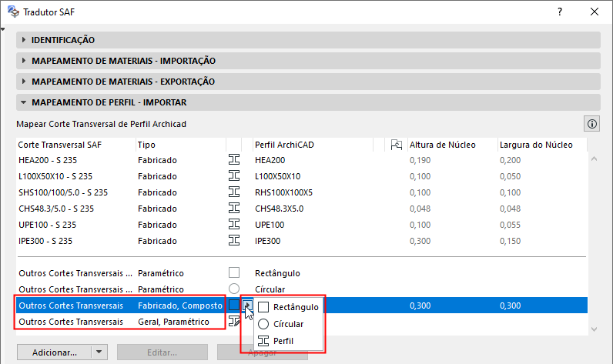Click the UPE100 ArchiCAD profile cell
This screenshot has height=364, width=613.
pyautogui.click(x=270, y=225)
